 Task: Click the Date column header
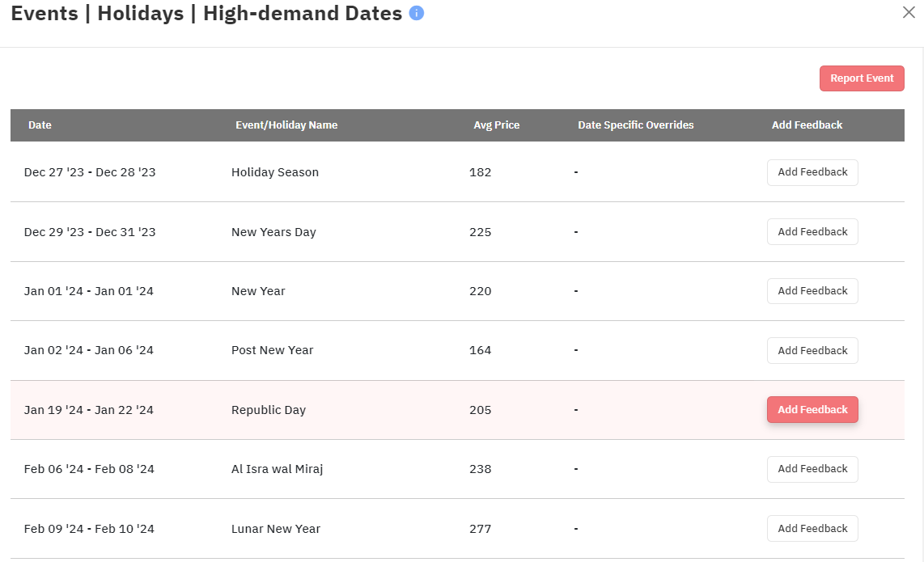pyautogui.click(x=40, y=125)
